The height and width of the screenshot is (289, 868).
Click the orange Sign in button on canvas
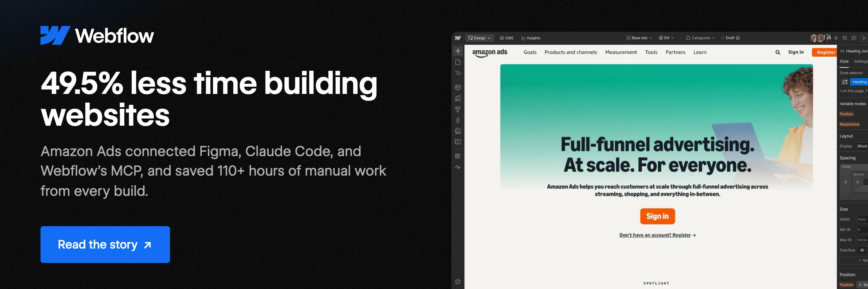click(658, 216)
